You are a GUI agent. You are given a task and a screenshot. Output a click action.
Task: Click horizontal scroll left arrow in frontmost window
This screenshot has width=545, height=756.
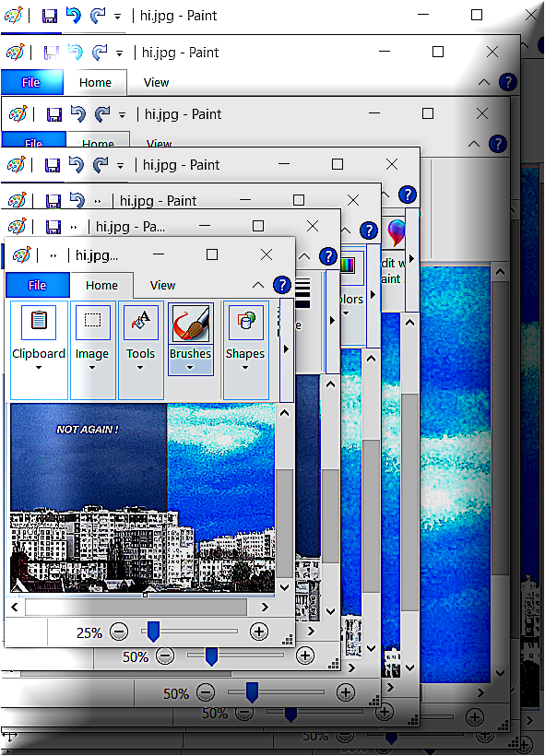[15, 607]
